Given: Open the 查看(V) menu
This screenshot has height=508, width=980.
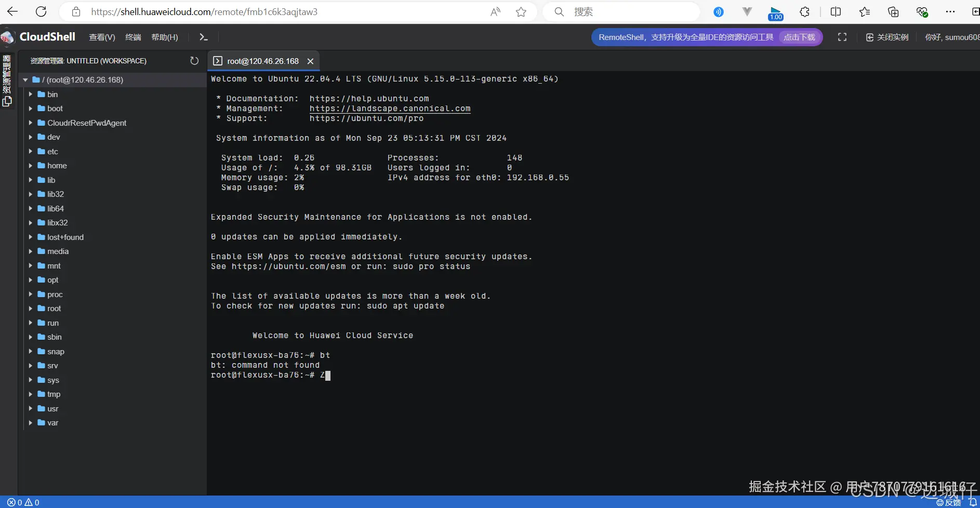Looking at the screenshot, I should (102, 37).
